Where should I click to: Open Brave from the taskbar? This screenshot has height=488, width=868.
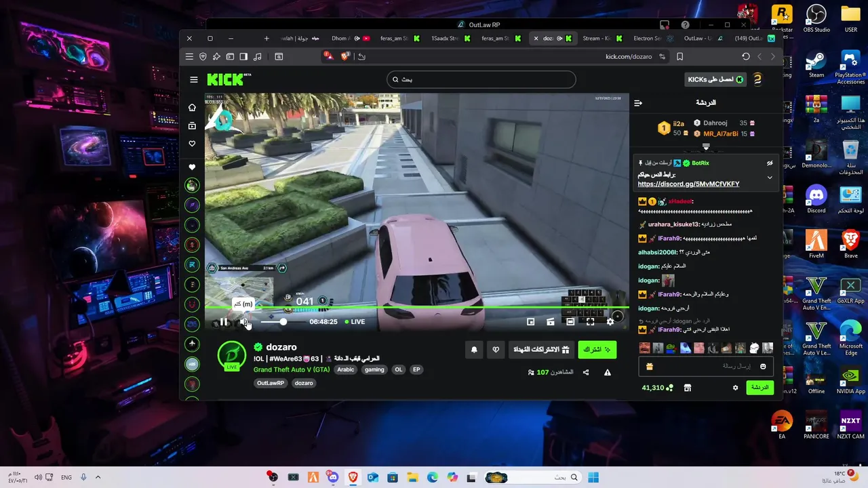point(353,478)
